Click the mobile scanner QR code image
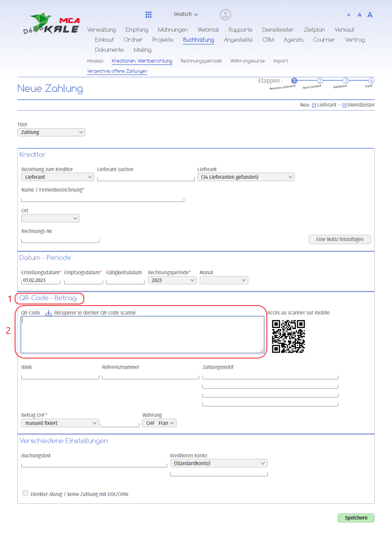Screen dimensions: 392x535 pyautogui.click(x=288, y=336)
